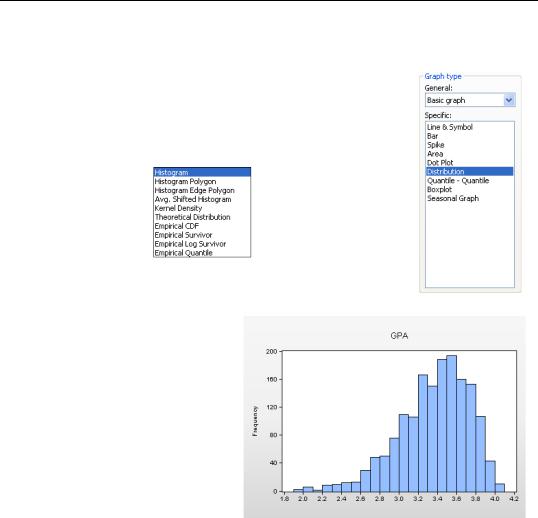Image resolution: width=538 pixels, height=518 pixels.
Task: Click the GPA histogram title
Action: [x=399, y=336]
